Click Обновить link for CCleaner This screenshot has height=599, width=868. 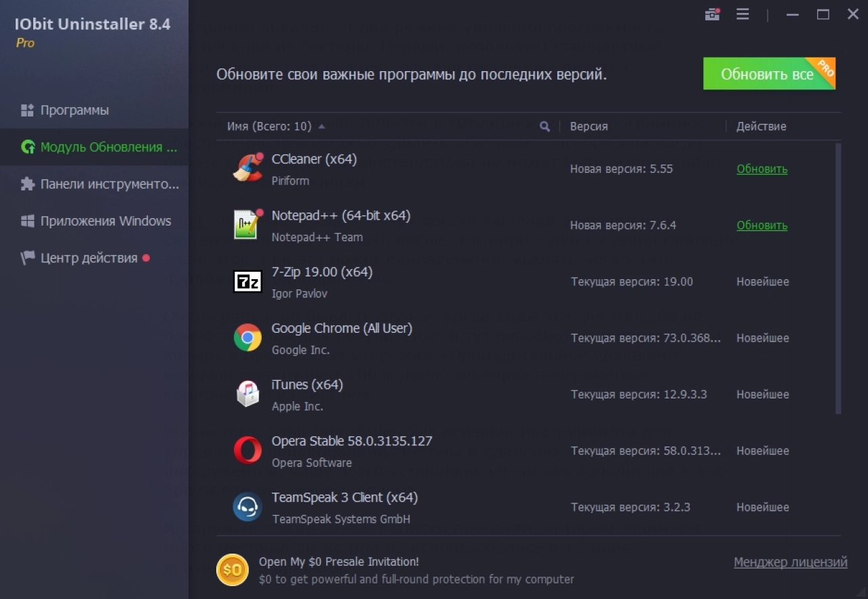[x=762, y=169]
